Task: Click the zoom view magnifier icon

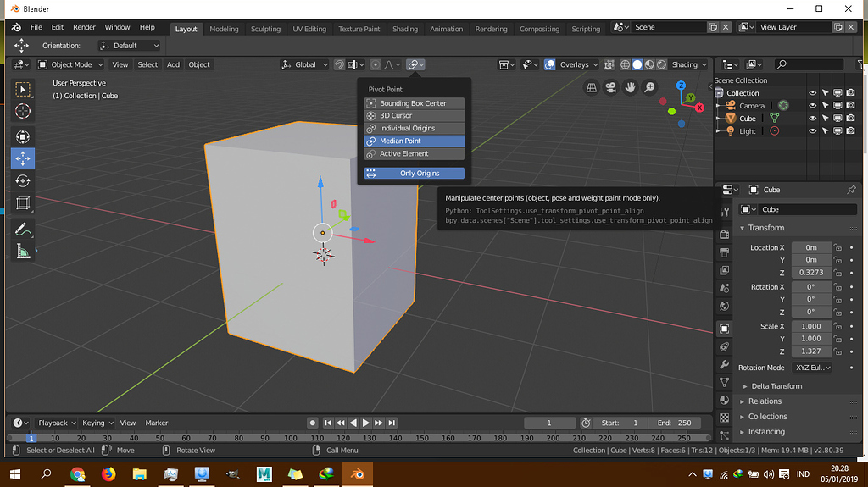Action: 649,87
